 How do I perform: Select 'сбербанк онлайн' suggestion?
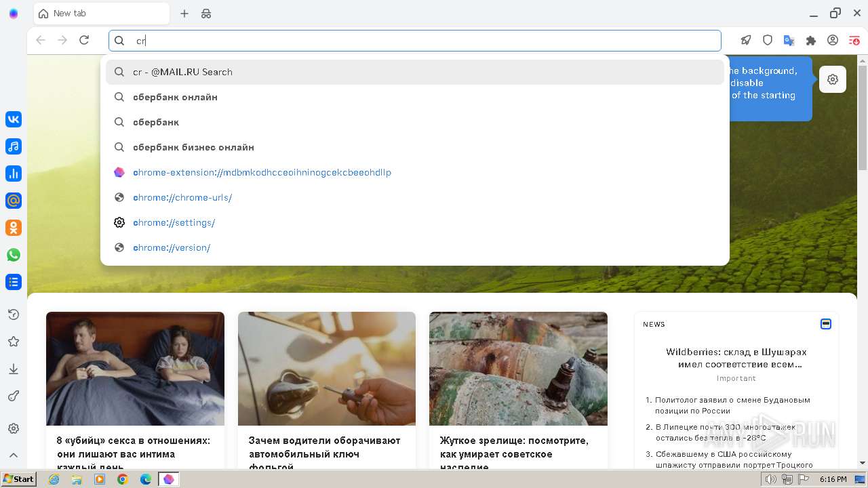(x=415, y=97)
